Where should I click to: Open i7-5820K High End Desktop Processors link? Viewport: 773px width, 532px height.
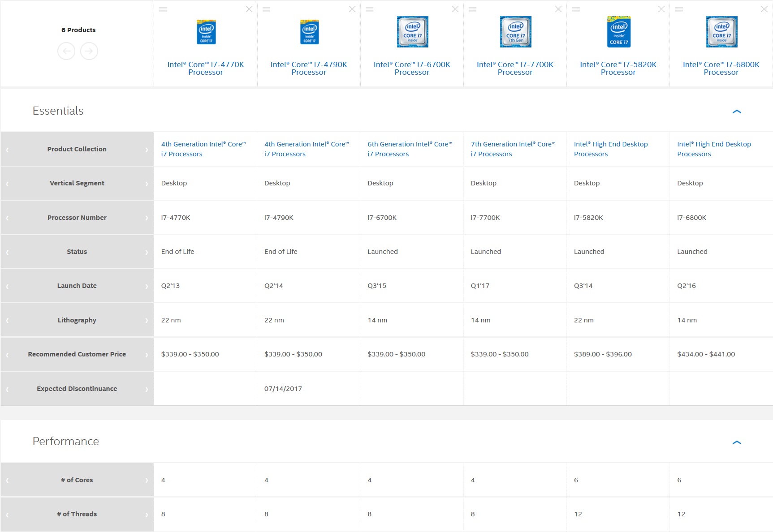pyautogui.click(x=611, y=149)
